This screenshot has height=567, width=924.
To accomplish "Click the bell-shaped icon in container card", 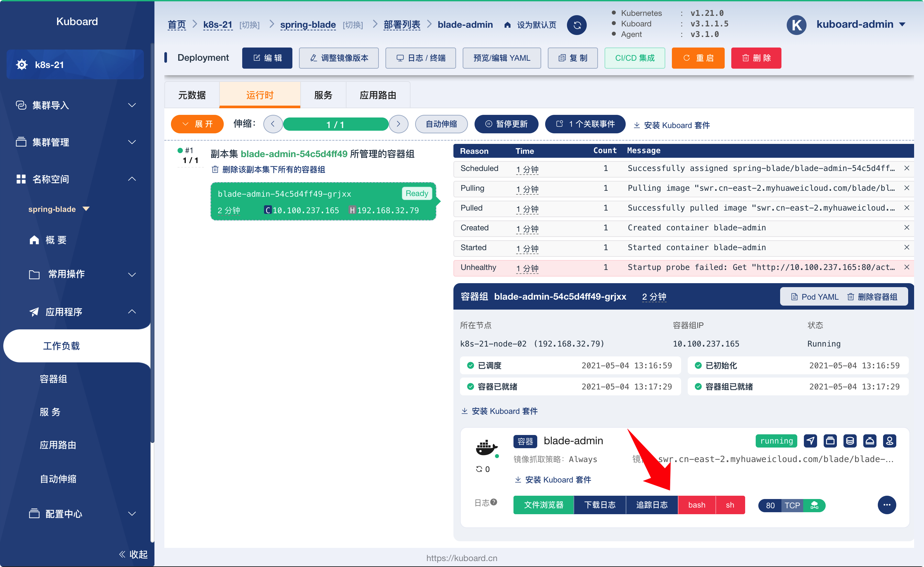I will tap(870, 441).
